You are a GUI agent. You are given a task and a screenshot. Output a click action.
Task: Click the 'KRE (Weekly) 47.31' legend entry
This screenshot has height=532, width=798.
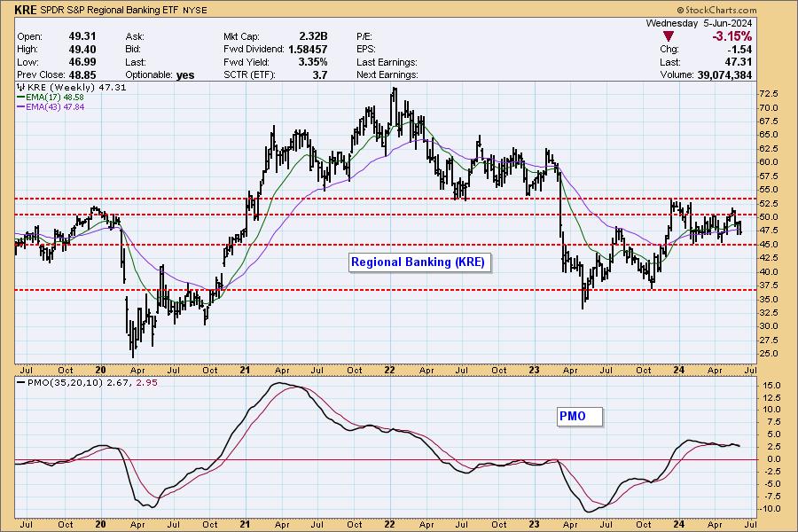coord(73,87)
